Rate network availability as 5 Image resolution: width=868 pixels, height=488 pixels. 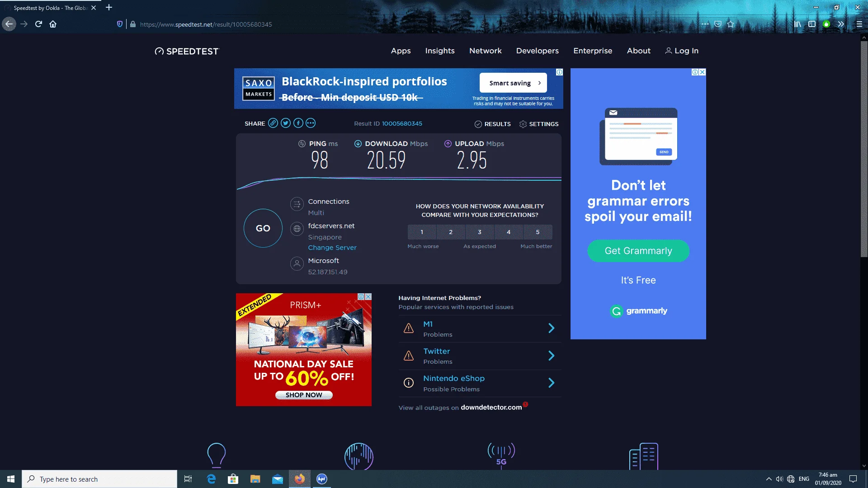pyautogui.click(x=538, y=232)
